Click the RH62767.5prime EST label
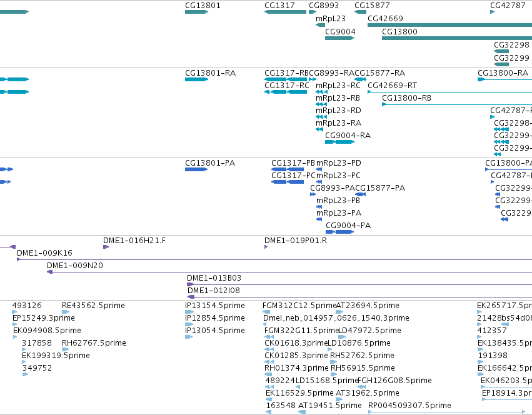Viewport: 532px width, 415px height. click(x=94, y=343)
